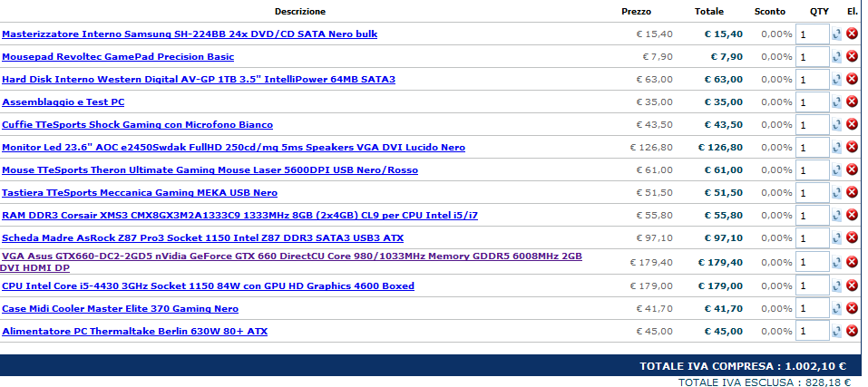Click the QTY column header
868x387 pixels.
tap(819, 12)
